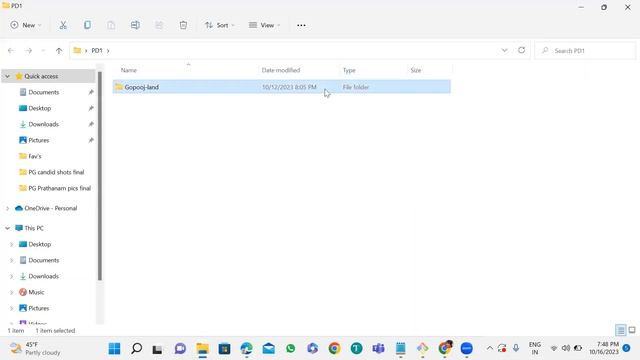Click the navigation pane scrollbar
This screenshot has height=360, width=640.
pos(100,176)
